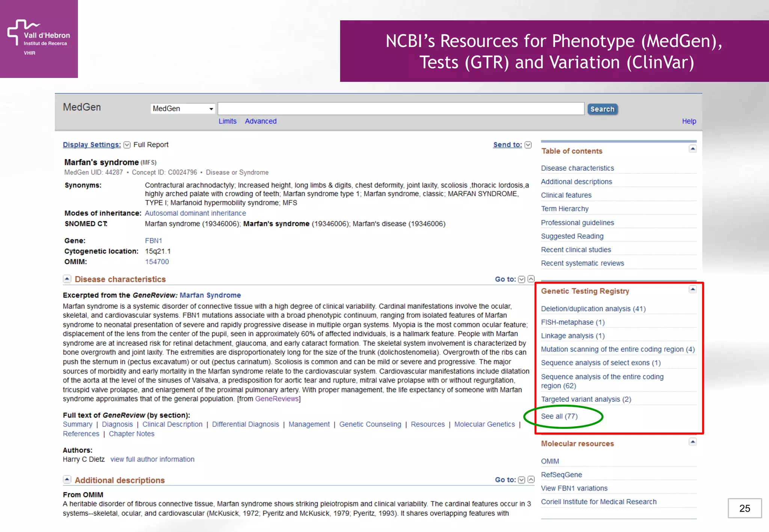
Task: Open Linkage analysis (1) test
Action: (x=573, y=336)
